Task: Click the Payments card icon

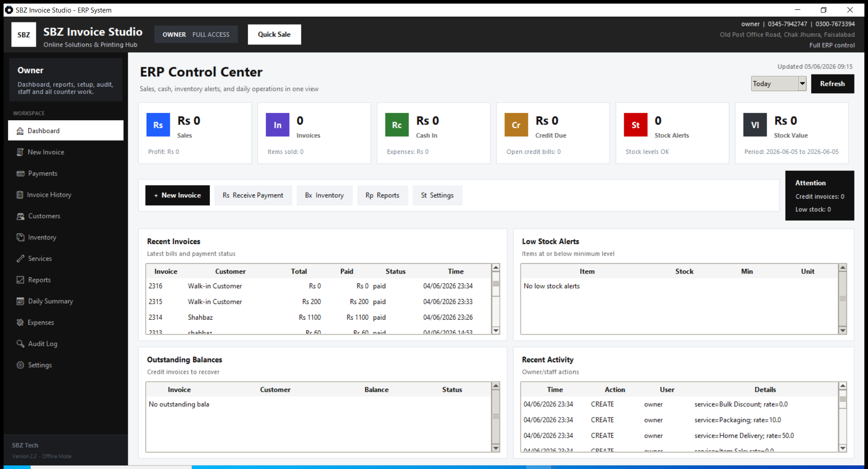Action: (x=20, y=174)
